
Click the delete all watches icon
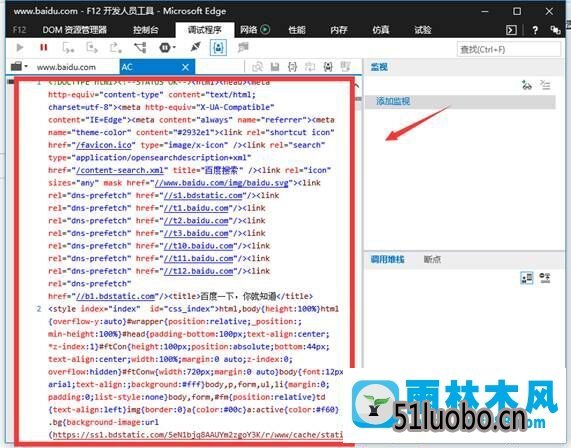(545, 85)
